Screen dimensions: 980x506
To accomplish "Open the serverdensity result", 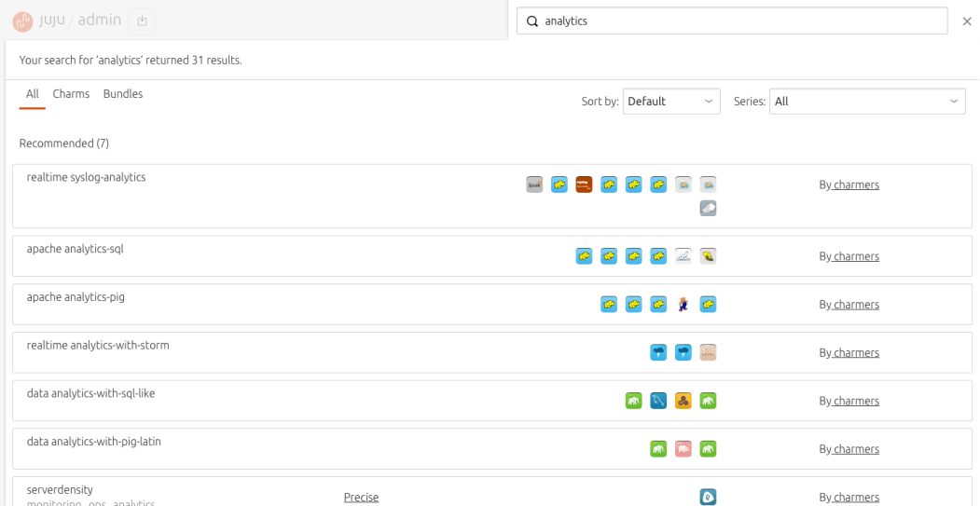I will pyautogui.click(x=492, y=492).
